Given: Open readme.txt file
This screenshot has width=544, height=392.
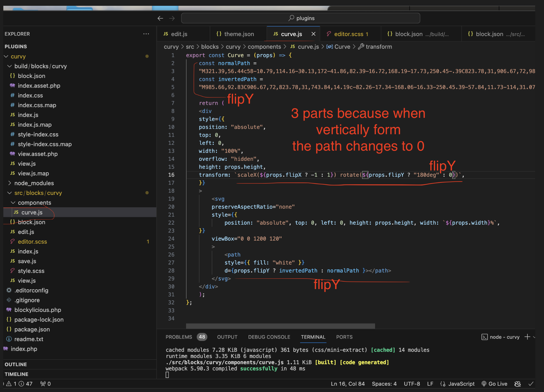Looking at the screenshot, I should [29, 339].
